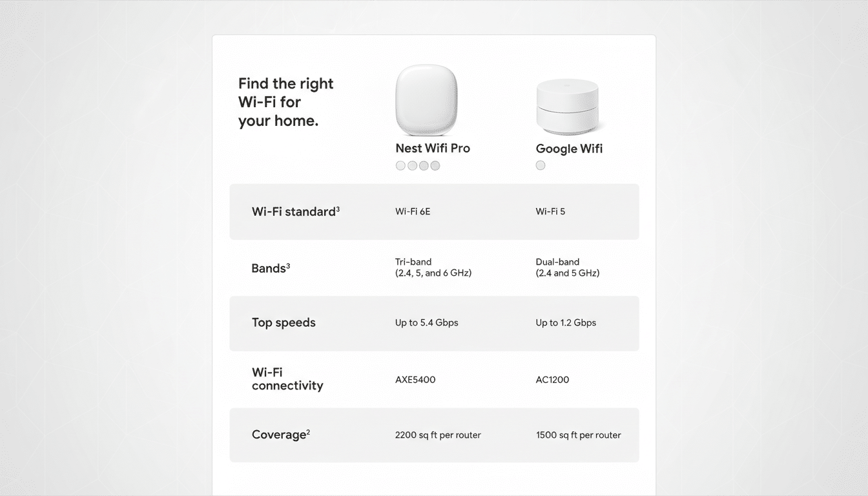Click the AXE5400 connectivity value
This screenshot has height=496, width=868.
415,379
